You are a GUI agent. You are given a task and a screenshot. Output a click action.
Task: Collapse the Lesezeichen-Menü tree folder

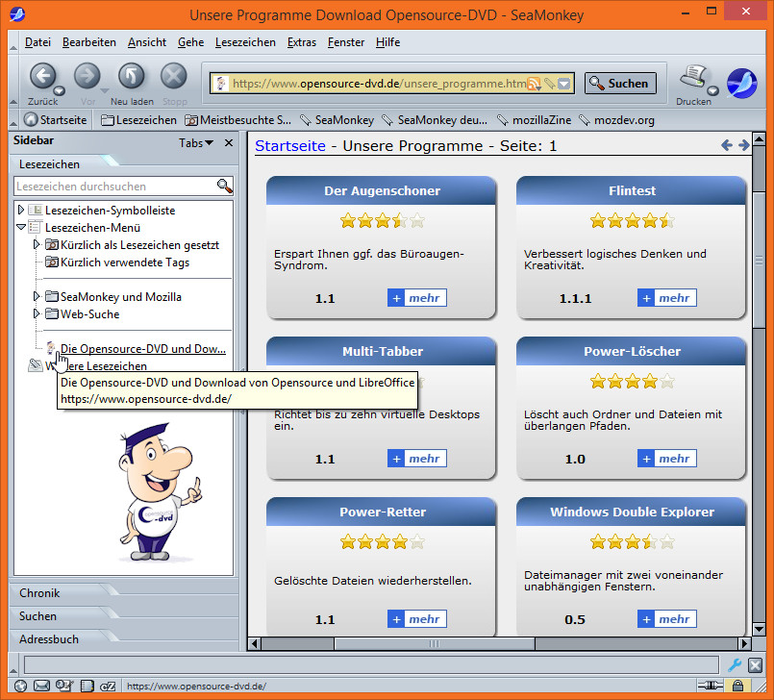click(x=21, y=228)
